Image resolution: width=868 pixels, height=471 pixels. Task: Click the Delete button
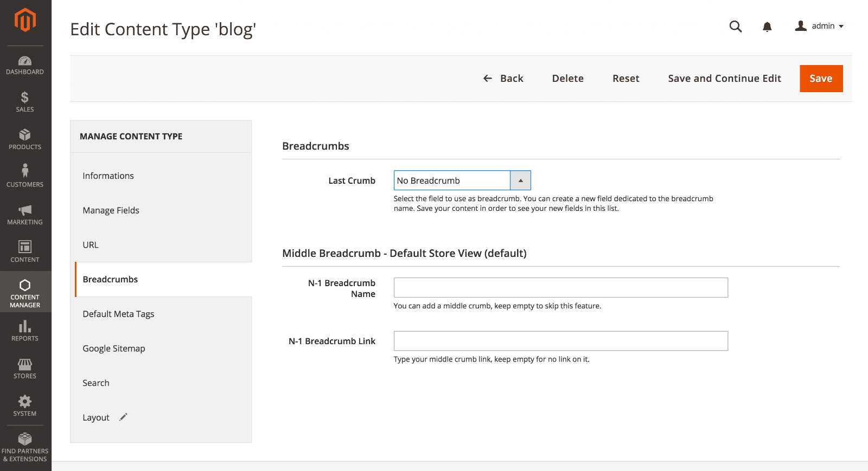tap(568, 79)
